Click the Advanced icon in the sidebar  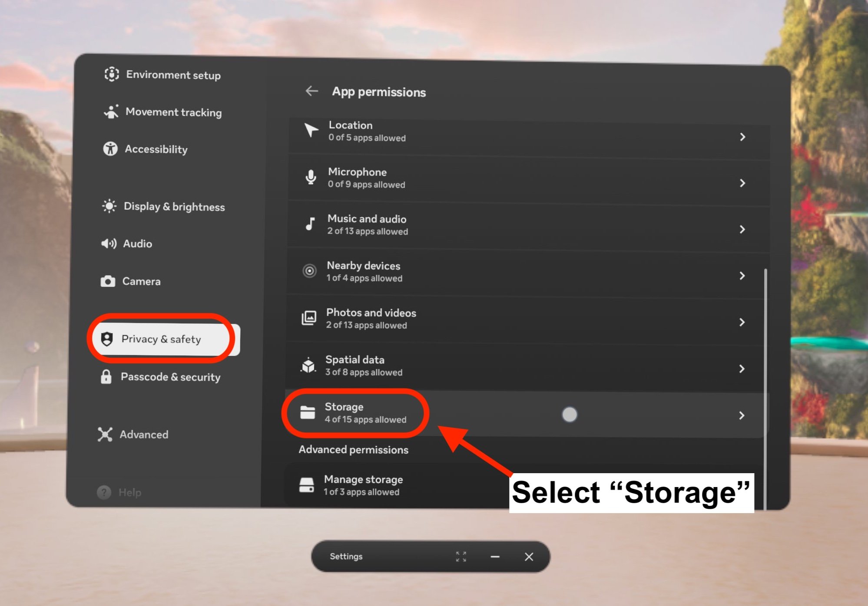click(x=105, y=434)
